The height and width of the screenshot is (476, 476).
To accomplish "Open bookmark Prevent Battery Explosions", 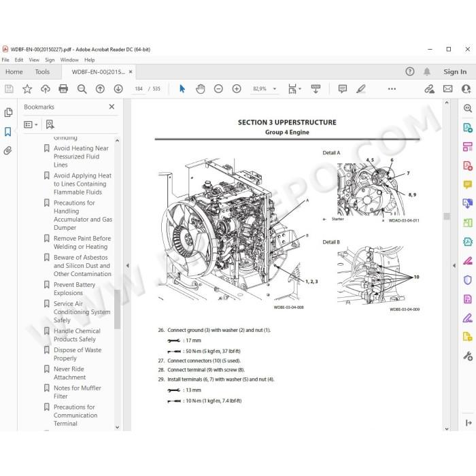I will click(x=74, y=289).
